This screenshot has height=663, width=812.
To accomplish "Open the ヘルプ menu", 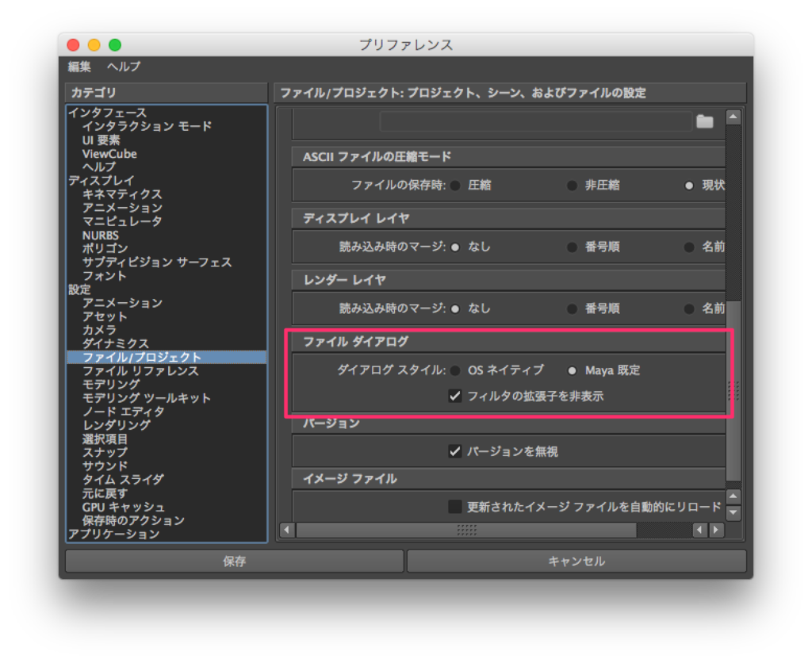I will click(x=123, y=67).
